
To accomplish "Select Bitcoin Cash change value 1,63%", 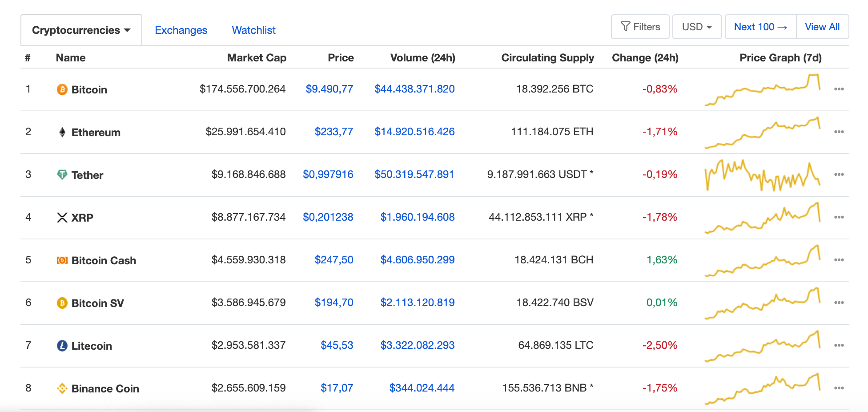I will pyautogui.click(x=662, y=260).
